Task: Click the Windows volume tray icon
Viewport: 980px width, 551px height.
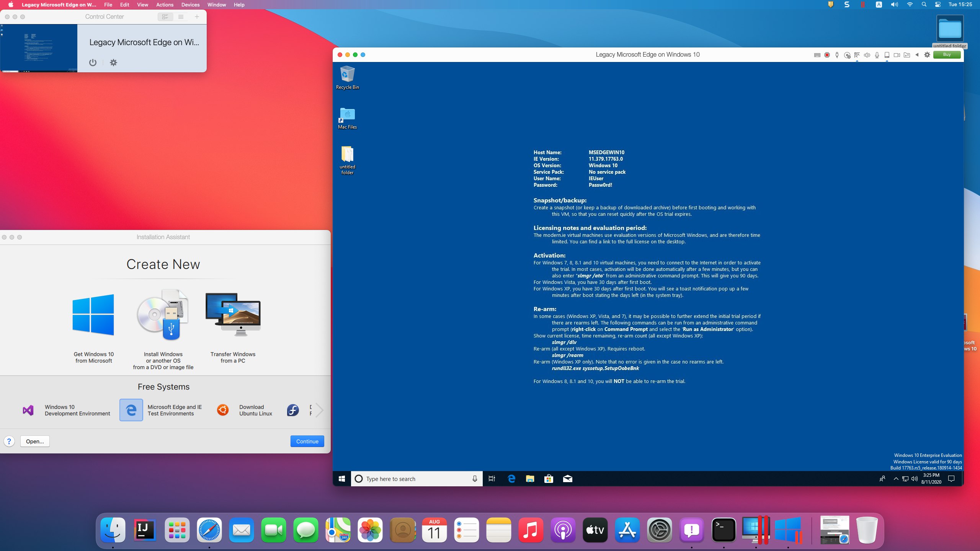Action: pyautogui.click(x=915, y=479)
